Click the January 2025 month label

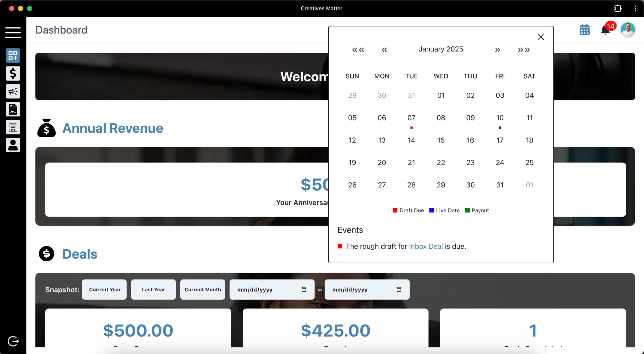pos(441,49)
